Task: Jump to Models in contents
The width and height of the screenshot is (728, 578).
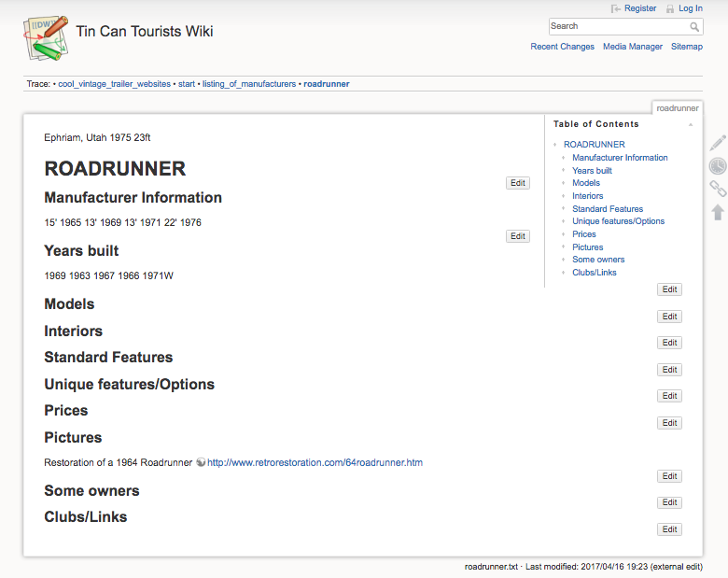Action: click(586, 183)
